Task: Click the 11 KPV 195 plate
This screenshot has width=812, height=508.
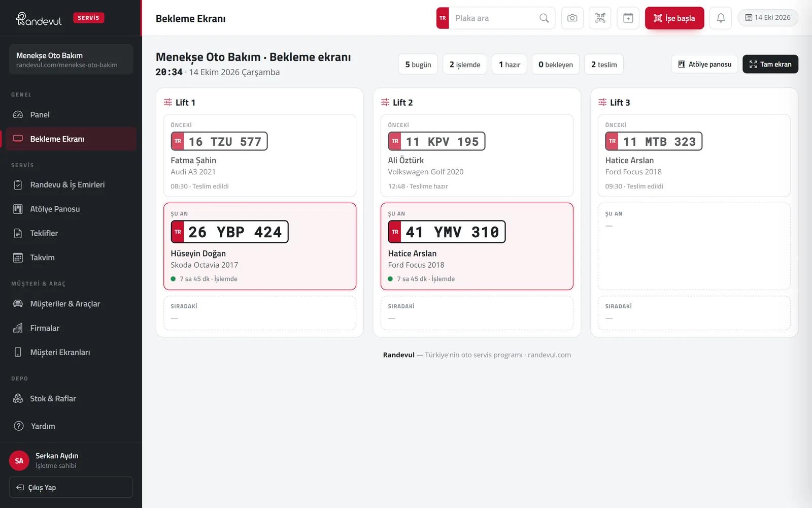Action: coord(436,141)
